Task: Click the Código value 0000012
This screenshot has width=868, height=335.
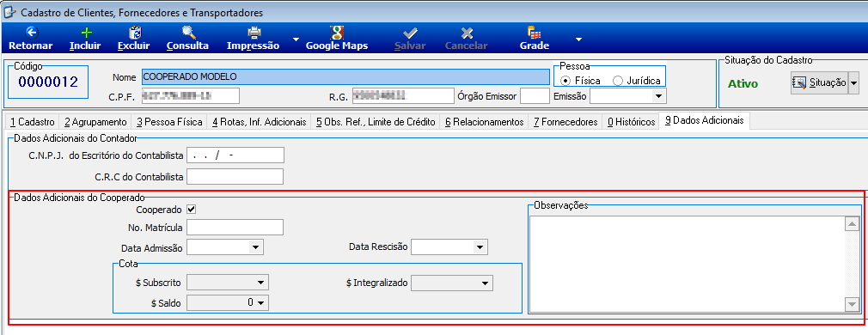Action: pyautogui.click(x=48, y=82)
